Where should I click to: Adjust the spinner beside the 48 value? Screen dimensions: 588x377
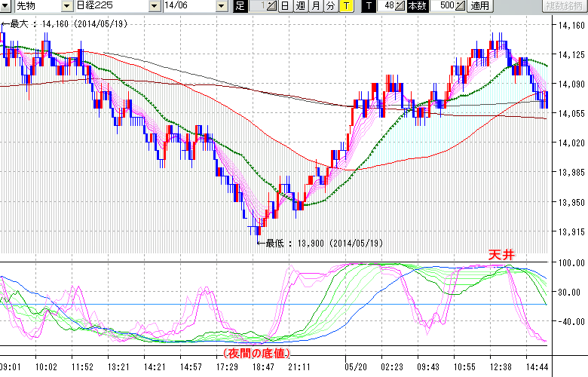[x=400, y=6]
